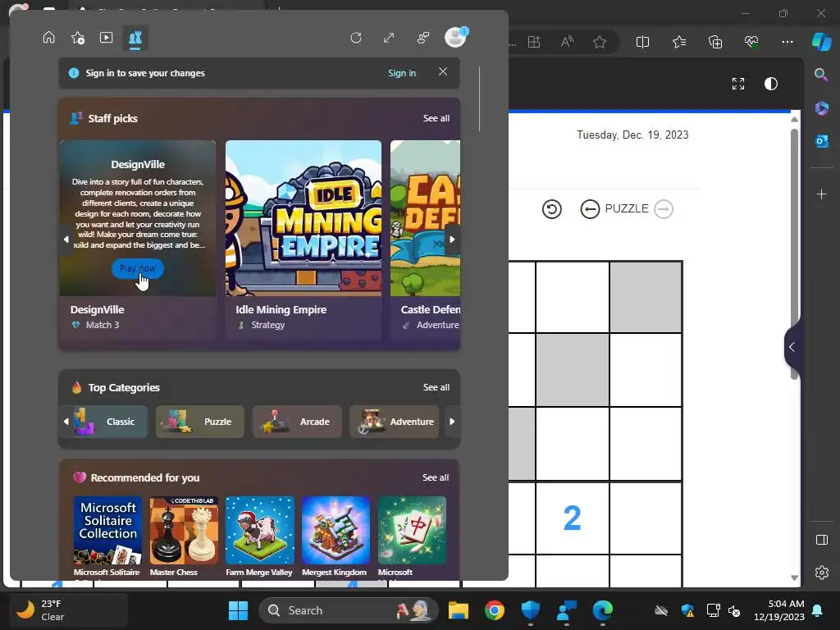The width and height of the screenshot is (840, 630).
Task: Select the Adventure category
Action: 394,422
